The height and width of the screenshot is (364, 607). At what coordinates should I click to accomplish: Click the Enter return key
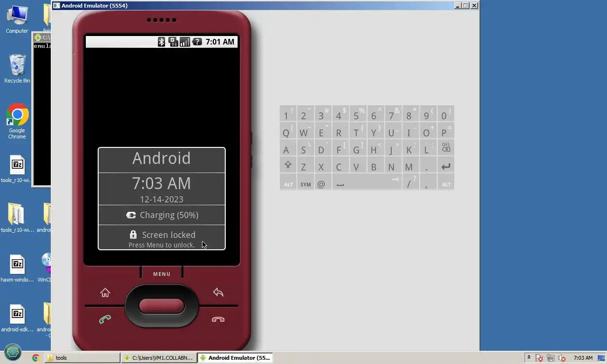click(x=446, y=165)
